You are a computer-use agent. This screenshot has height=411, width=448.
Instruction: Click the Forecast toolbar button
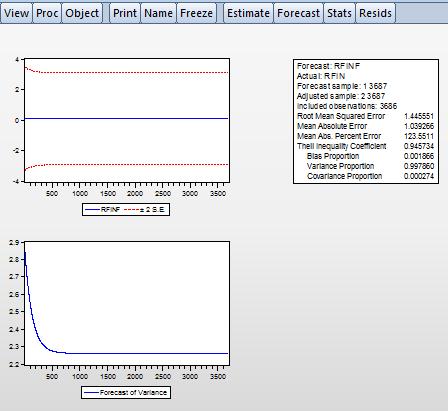(298, 13)
